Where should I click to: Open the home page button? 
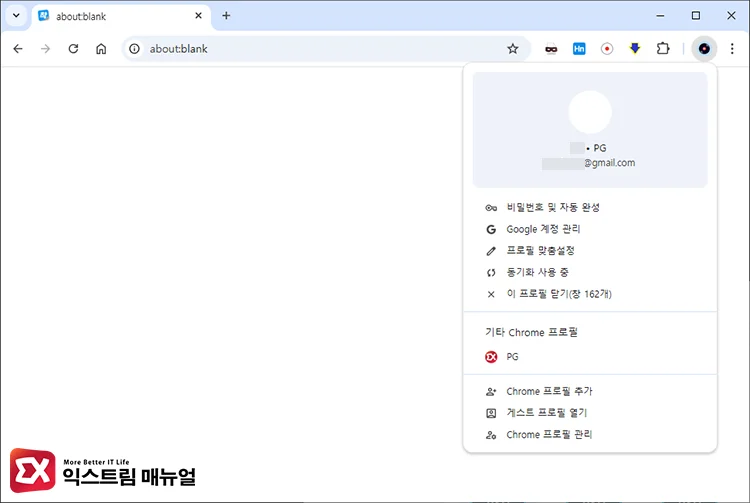coord(101,49)
